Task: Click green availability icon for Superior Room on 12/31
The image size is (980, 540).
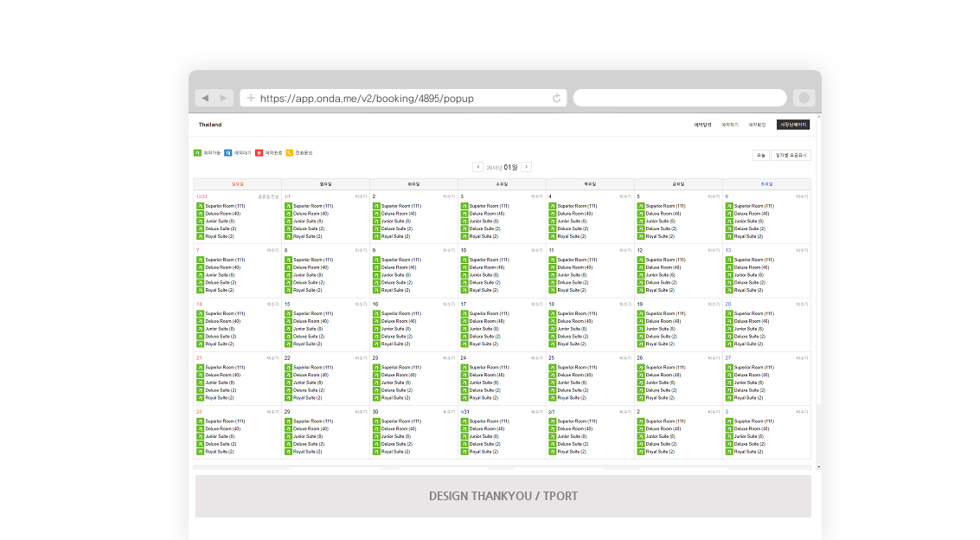Action: pyautogui.click(x=200, y=206)
